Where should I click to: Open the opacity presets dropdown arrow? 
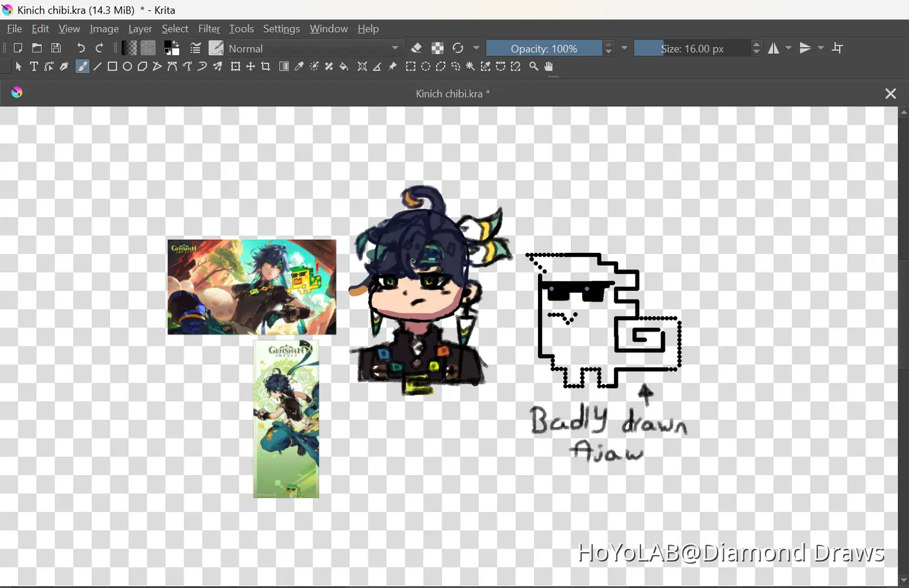(624, 48)
